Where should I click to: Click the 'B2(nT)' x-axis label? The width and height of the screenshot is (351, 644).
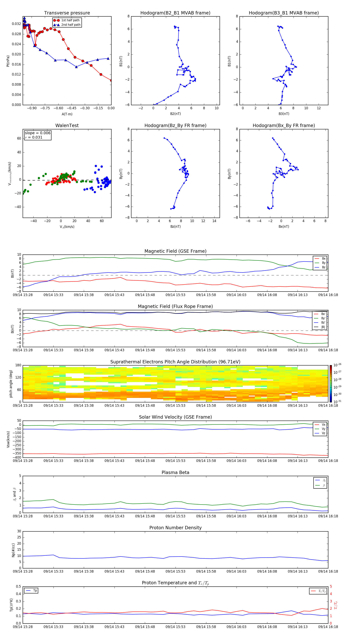pos(175,114)
